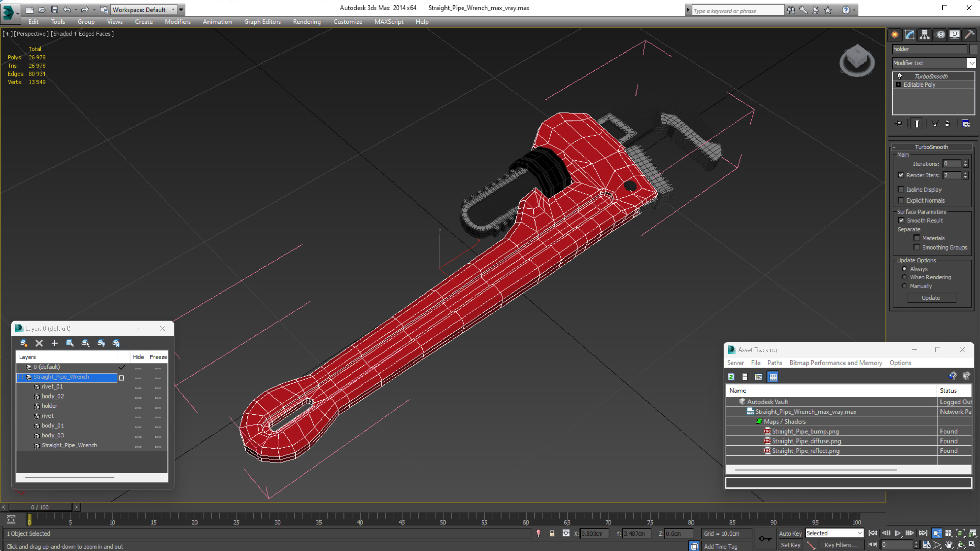This screenshot has height=551, width=980.
Task: Add selected objects to layer icon
Action: coord(54,343)
